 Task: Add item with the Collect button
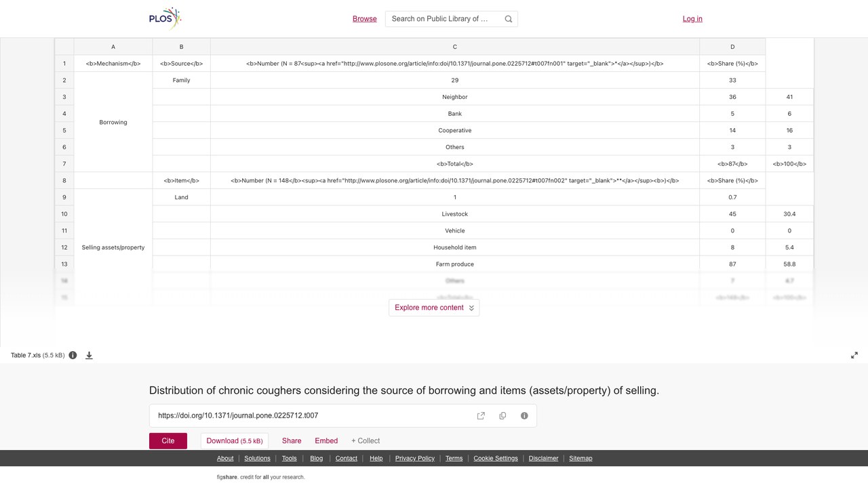pyautogui.click(x=366, y=441)
